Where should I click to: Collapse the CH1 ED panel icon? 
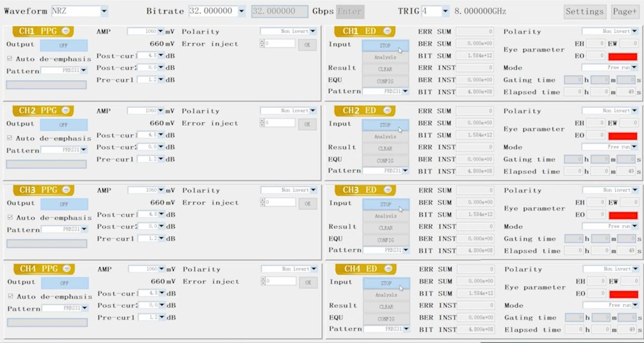(x=387, y=31)
